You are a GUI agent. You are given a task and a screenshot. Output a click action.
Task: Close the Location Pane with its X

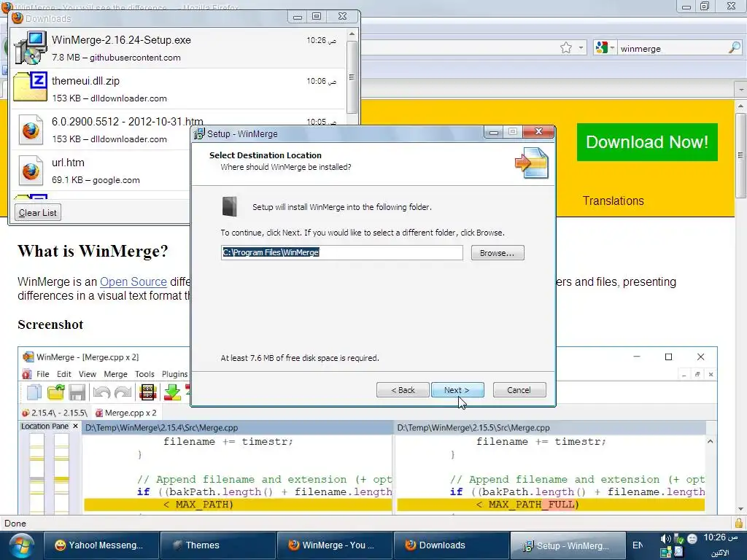click(75, 426)
